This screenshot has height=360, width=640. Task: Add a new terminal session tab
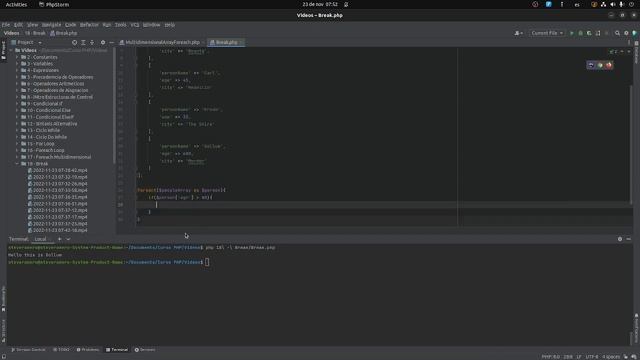60,239
